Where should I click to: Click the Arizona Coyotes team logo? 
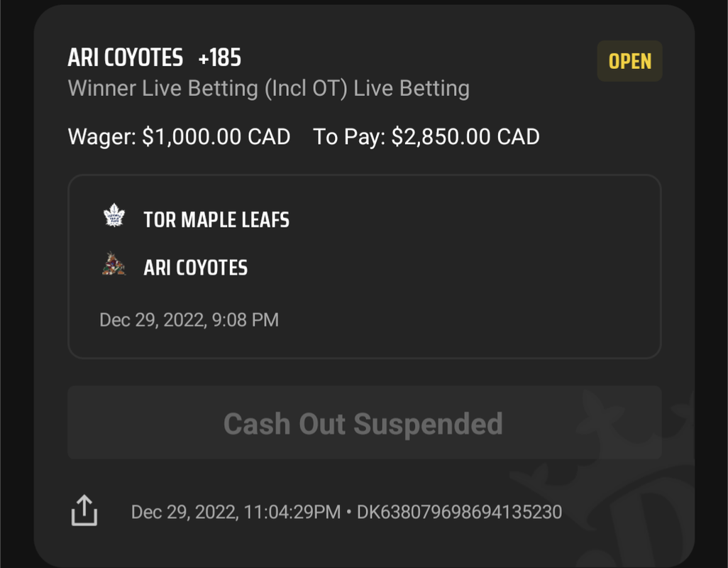click(114, 264)
